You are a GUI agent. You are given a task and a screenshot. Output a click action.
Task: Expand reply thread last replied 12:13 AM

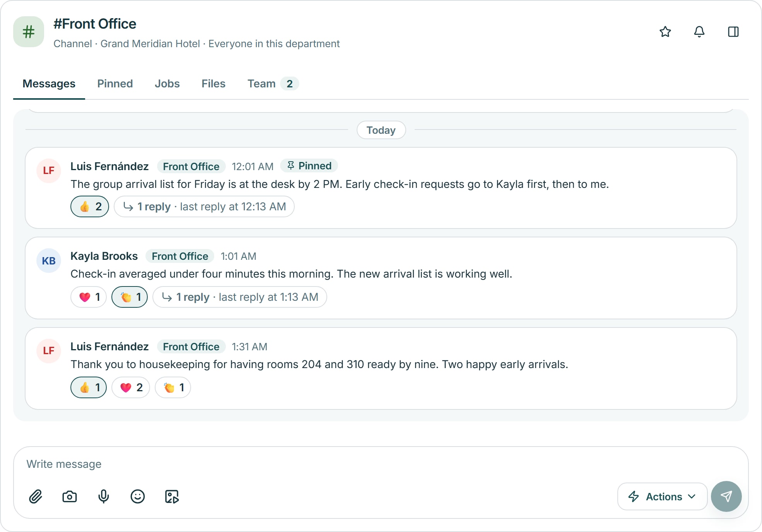[x=204, y=206]
